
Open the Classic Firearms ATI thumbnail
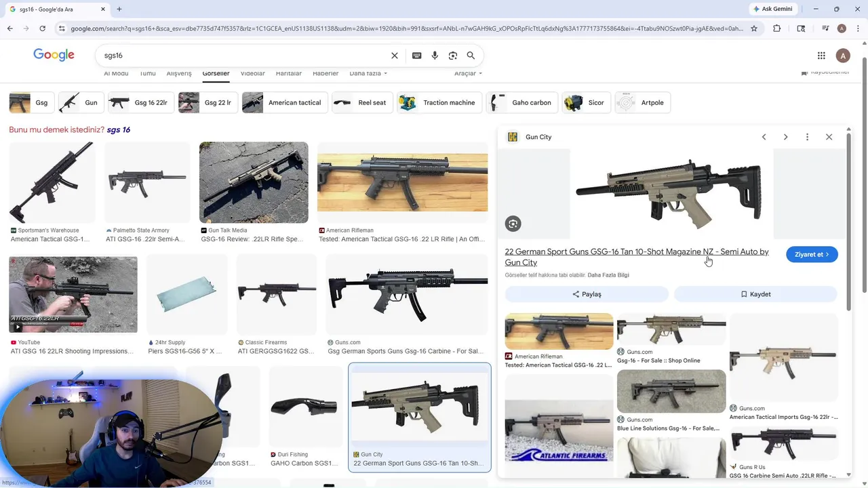point(277,294)
